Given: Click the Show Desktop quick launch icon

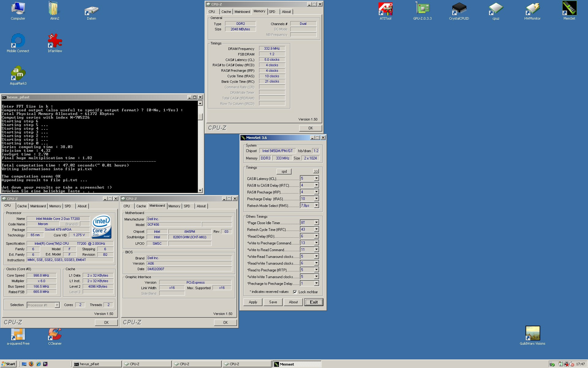Looking at the screenshot, I should [24, 364].
